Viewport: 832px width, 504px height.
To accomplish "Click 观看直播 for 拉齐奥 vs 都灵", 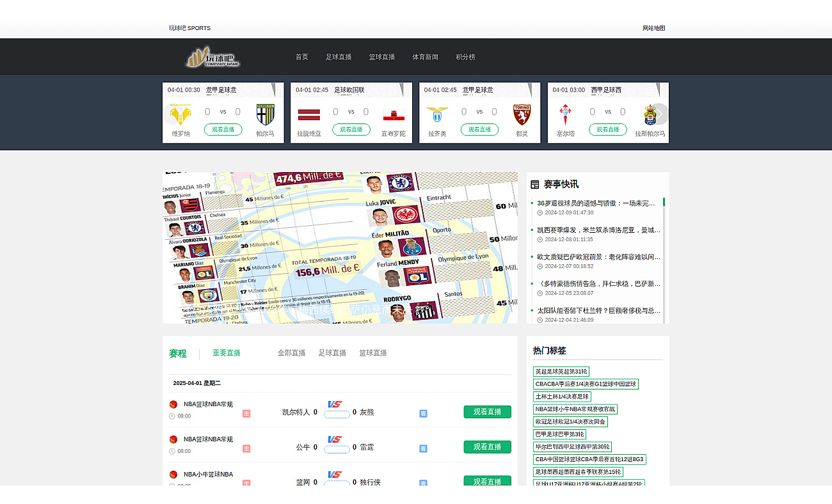I will pyautogui.click(x=479, y=129).
